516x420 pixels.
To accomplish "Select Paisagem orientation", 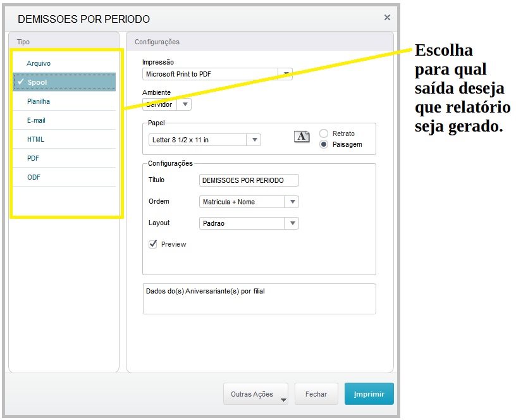I will (x=324, y=144).
